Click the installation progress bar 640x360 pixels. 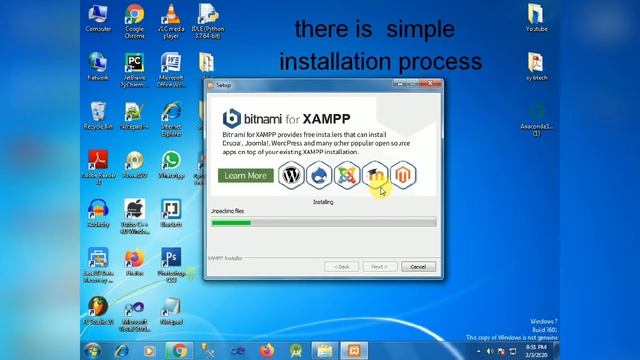[324, 222]
